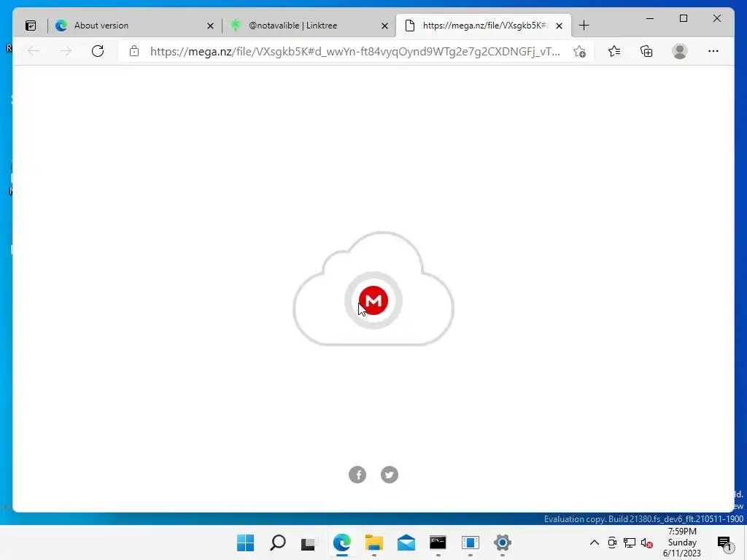Close the mega.nz file tab

coord(560,26)
